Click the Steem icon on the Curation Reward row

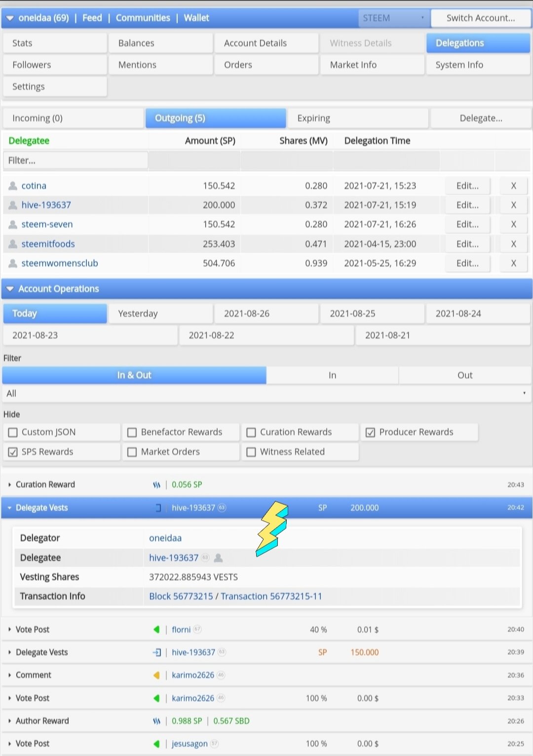click(x=156, y=485)
